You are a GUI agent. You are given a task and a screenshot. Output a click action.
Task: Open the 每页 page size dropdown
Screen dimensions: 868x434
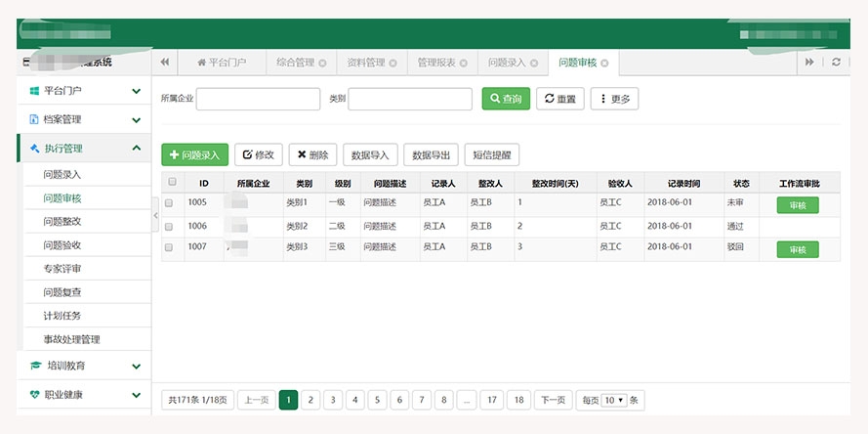614,400
